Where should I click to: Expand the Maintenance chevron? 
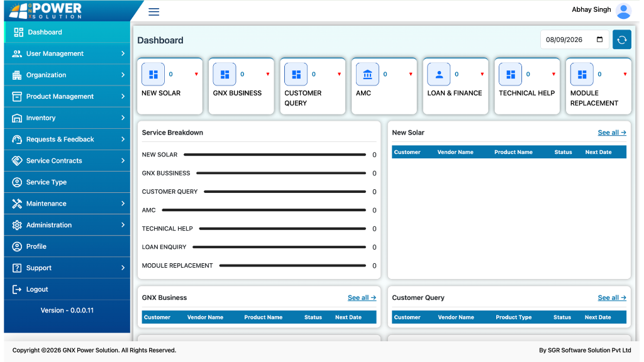point(123,204)
